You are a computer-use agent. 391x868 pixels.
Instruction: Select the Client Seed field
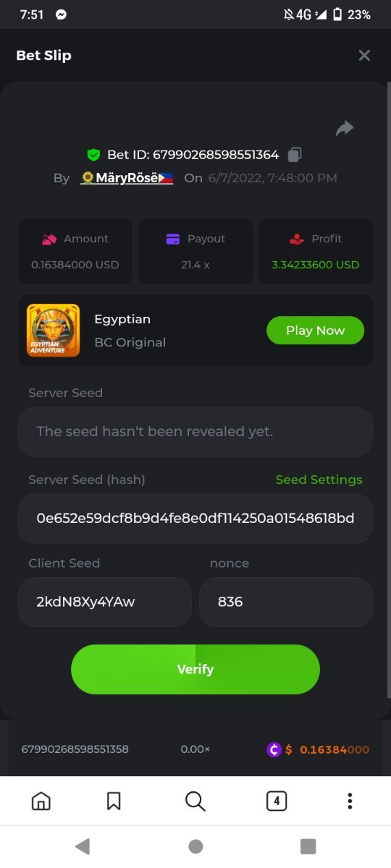tap(105, 602)
